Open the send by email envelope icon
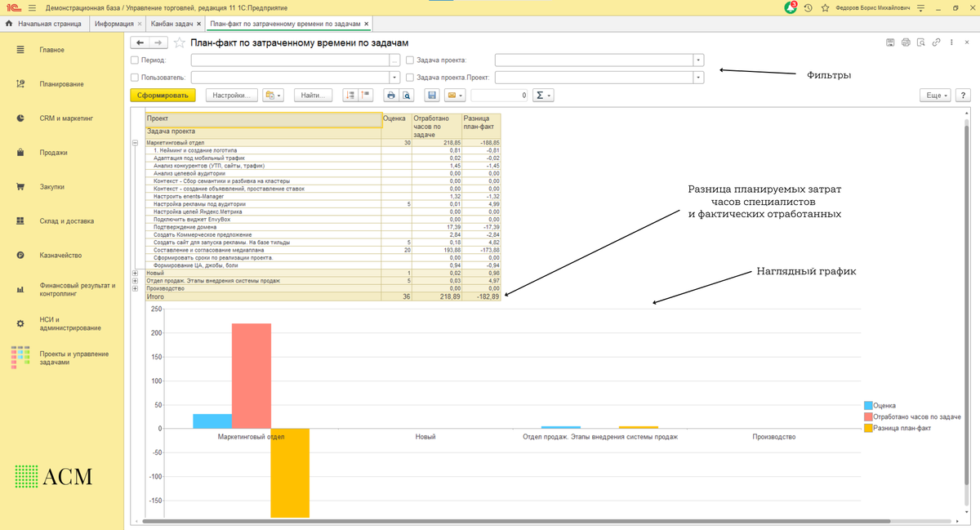The width and height of the screenshot is (980, 530). 455,96
